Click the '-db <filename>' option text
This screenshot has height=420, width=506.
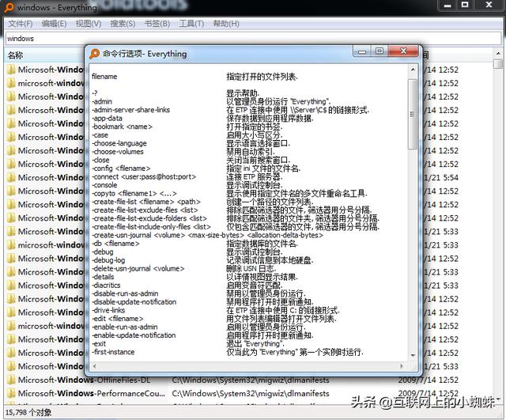coord(116,244)
